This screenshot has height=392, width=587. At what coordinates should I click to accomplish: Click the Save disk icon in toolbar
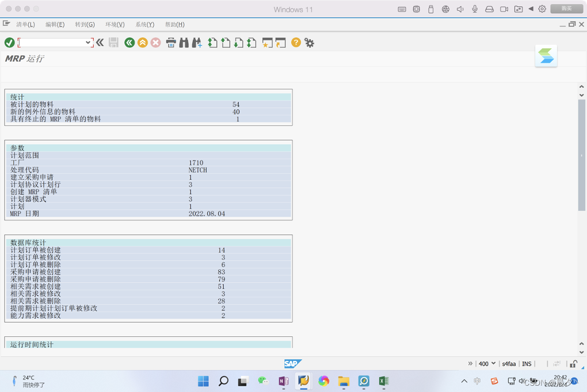point(113,43)
